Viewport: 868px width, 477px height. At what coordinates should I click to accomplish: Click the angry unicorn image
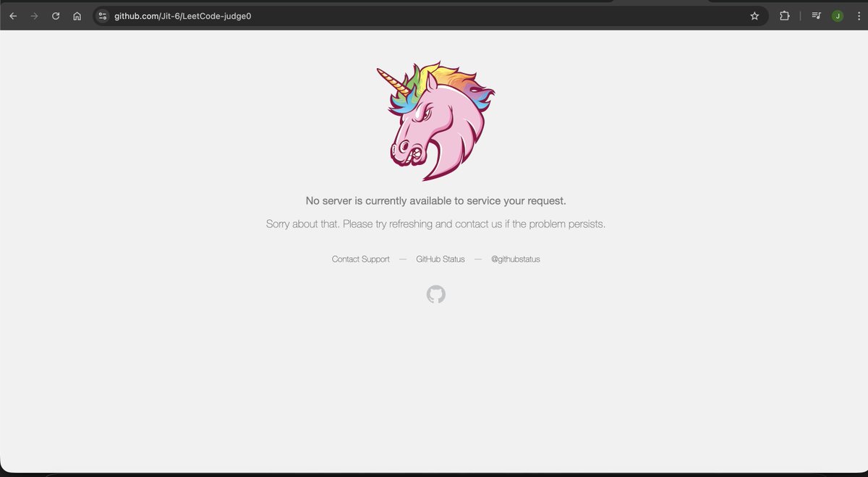436,121
